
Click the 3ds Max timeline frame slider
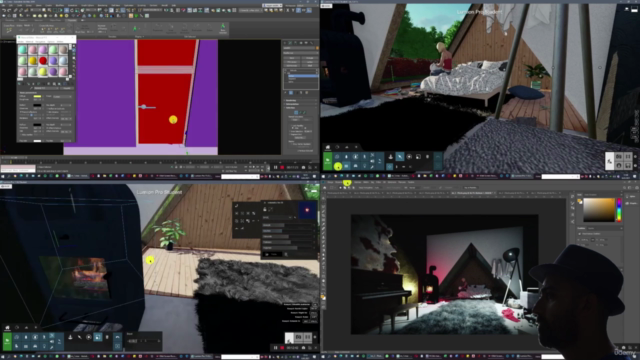pos(14,158)
